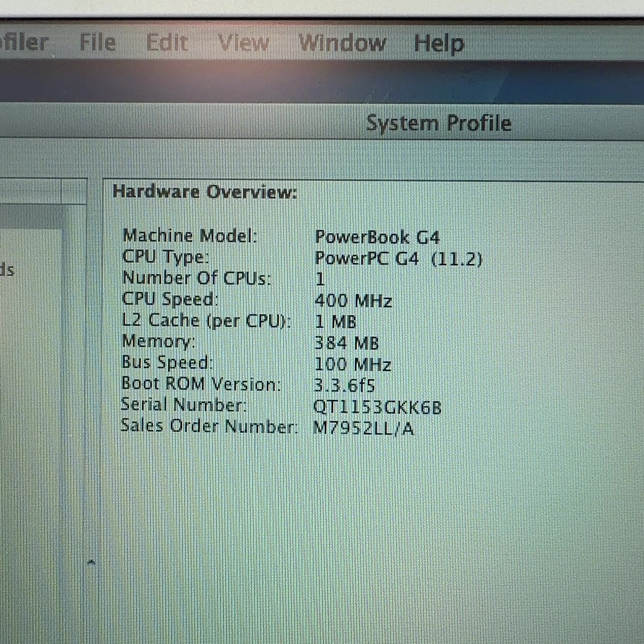This screenshot has width=644, height=644.
Task: Select the PowerPC G4 (11.2) value
Action: (398, 258)
